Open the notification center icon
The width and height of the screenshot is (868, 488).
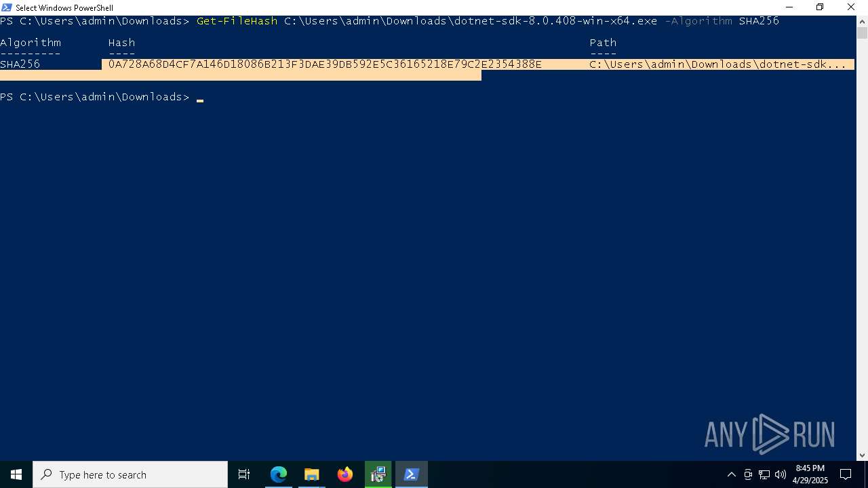(x=846, y=474)
